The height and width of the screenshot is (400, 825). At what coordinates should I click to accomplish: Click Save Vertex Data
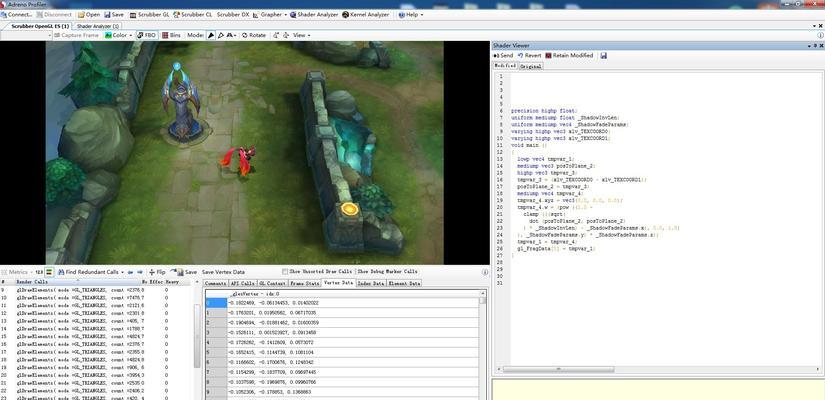[x=224, y=272]
